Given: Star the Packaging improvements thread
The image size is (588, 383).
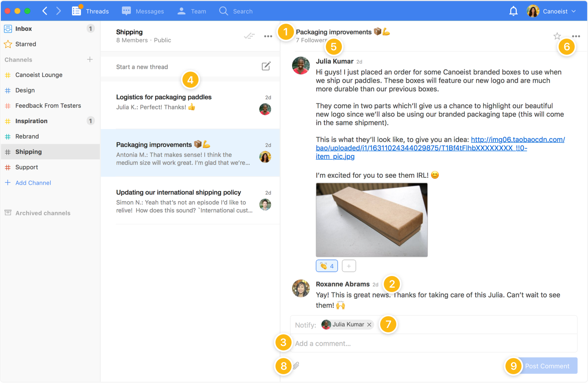Looking at the screenshot, I should (557, 36).
